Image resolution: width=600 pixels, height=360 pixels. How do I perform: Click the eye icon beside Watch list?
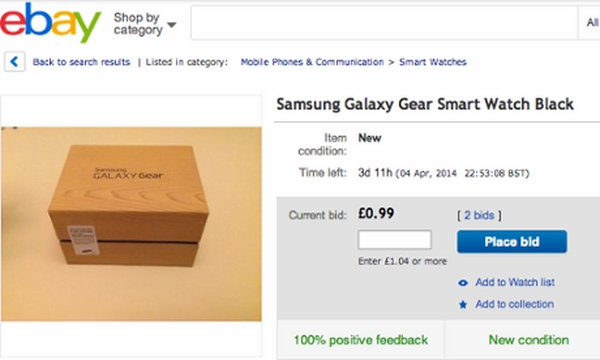(x=463, y=283)
